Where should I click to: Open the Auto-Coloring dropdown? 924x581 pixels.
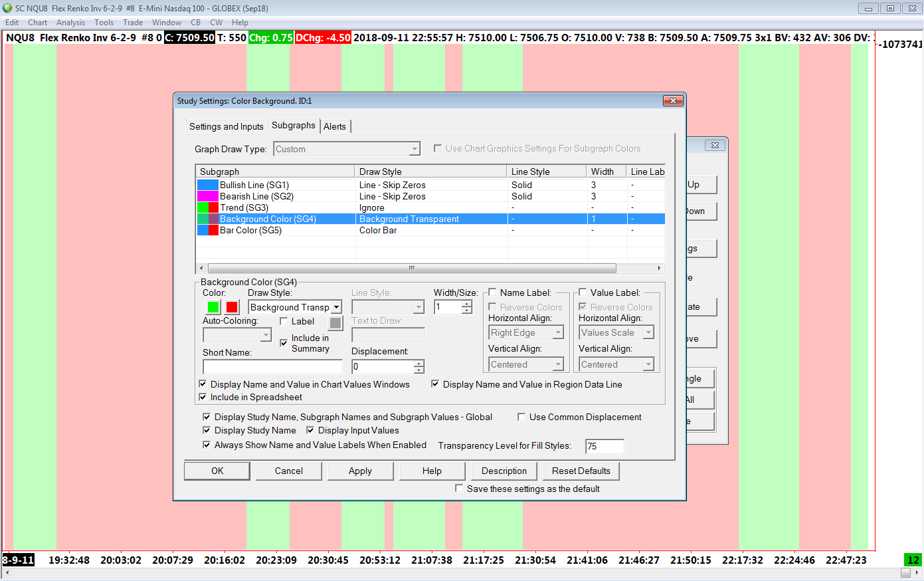coord(266,335)
